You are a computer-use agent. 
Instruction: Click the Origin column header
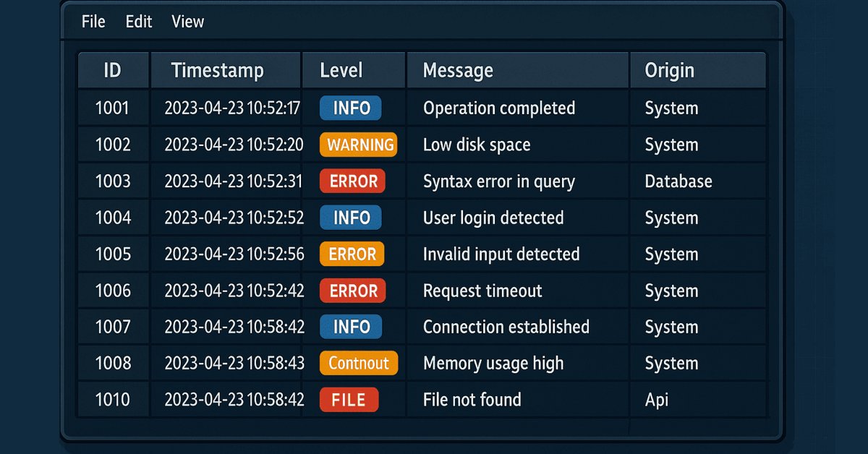point(669,69)
